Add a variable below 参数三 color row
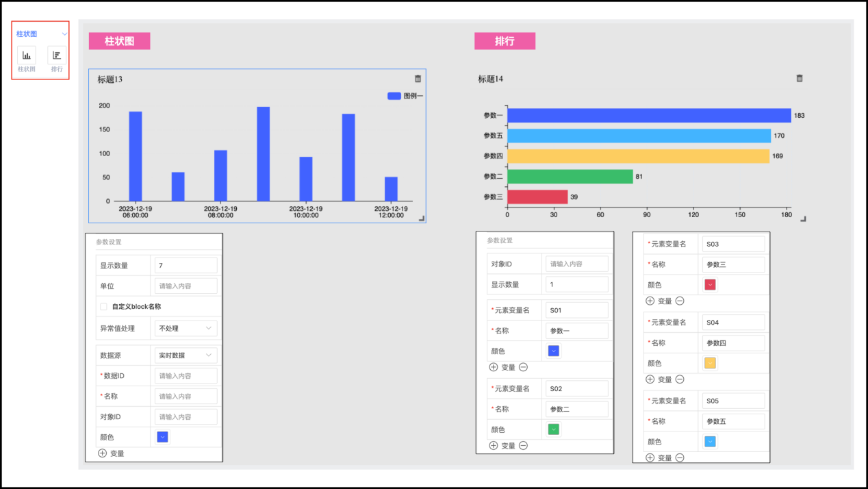This screenshot has width=868, height=489. click(x=650, y=301)
